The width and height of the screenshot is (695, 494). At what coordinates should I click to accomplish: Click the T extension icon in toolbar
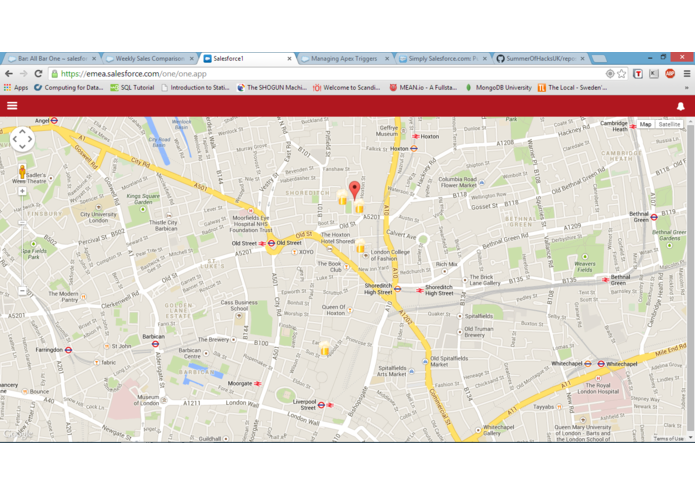(638, 74)
